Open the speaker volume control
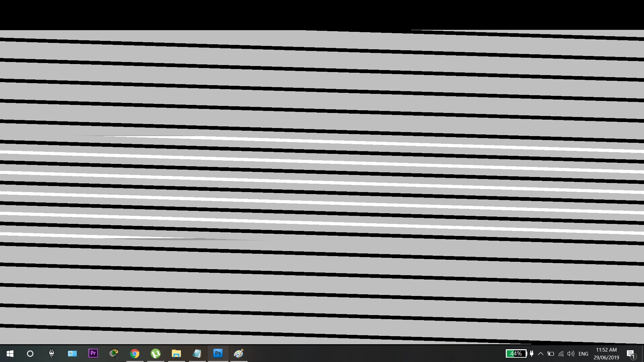The width and height of the screenshot is (644, 362). coord(571,354)
